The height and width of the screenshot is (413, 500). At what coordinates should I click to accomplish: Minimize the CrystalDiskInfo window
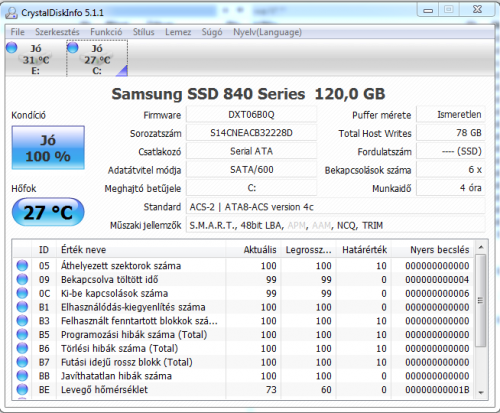[x=428, y=10]
